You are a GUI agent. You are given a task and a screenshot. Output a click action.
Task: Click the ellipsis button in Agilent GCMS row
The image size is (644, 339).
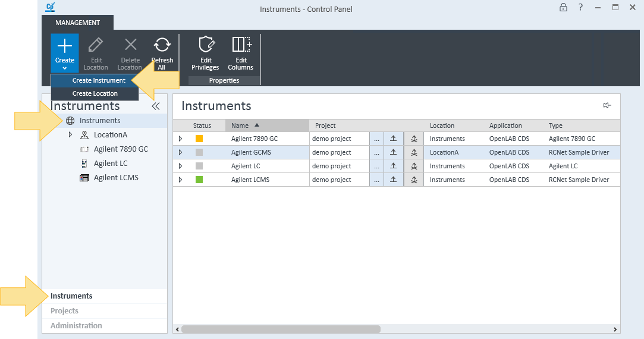[376, 152]
